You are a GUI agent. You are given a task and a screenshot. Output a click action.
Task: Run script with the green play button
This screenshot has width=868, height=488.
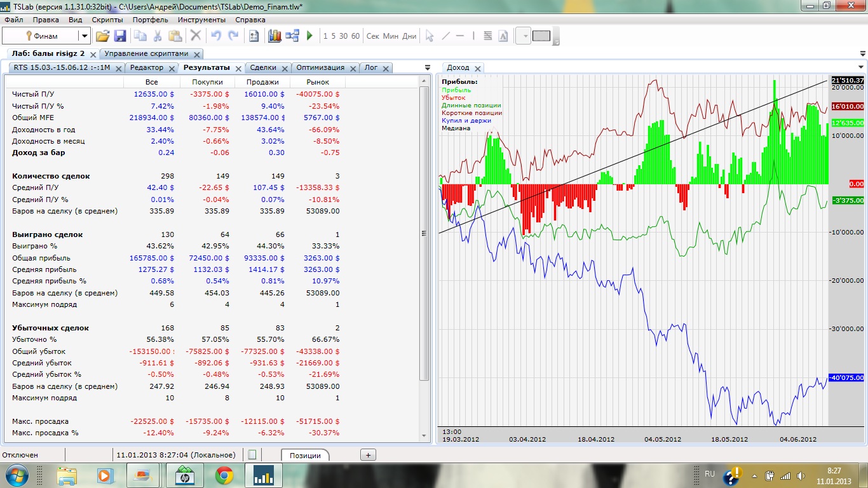[310, 36]
